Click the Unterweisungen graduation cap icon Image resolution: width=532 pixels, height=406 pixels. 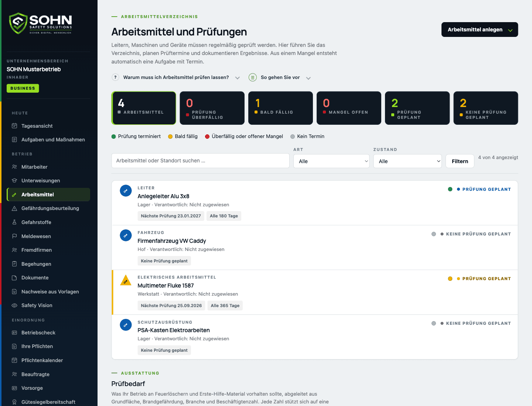click(x=14, y=180)
